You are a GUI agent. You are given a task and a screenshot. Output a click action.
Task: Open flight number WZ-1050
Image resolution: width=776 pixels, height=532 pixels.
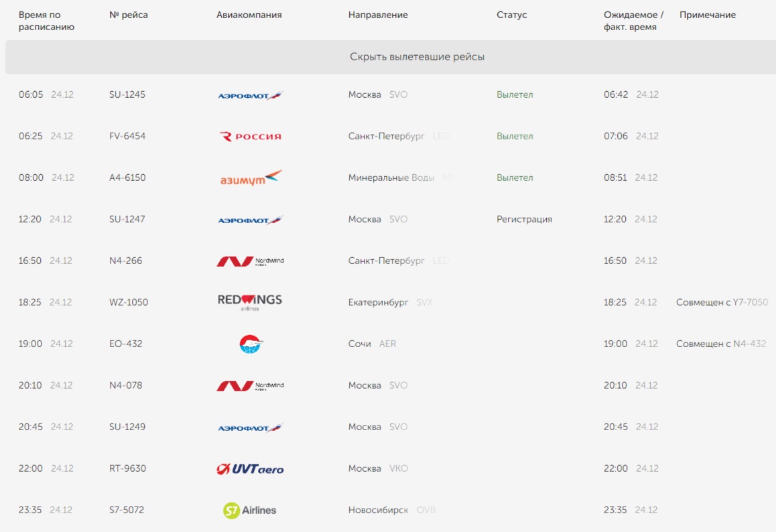pyautogui.click(x=128, y=302)
